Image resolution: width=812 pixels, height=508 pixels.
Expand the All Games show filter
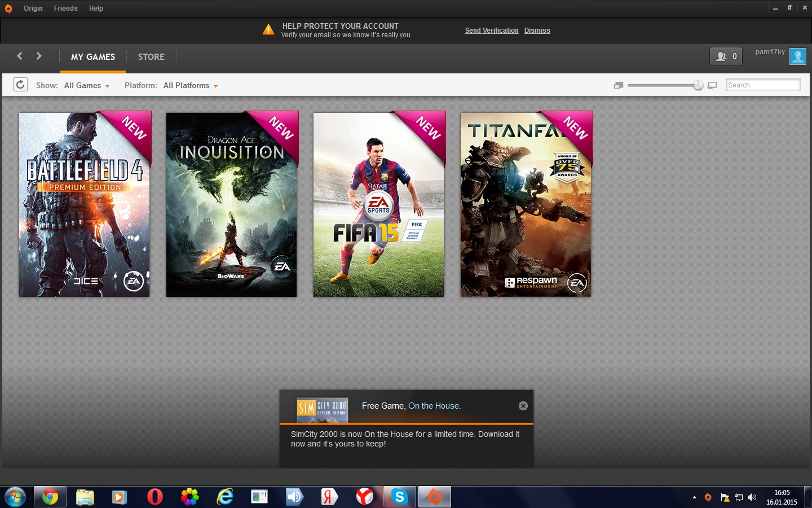[87, 86]
